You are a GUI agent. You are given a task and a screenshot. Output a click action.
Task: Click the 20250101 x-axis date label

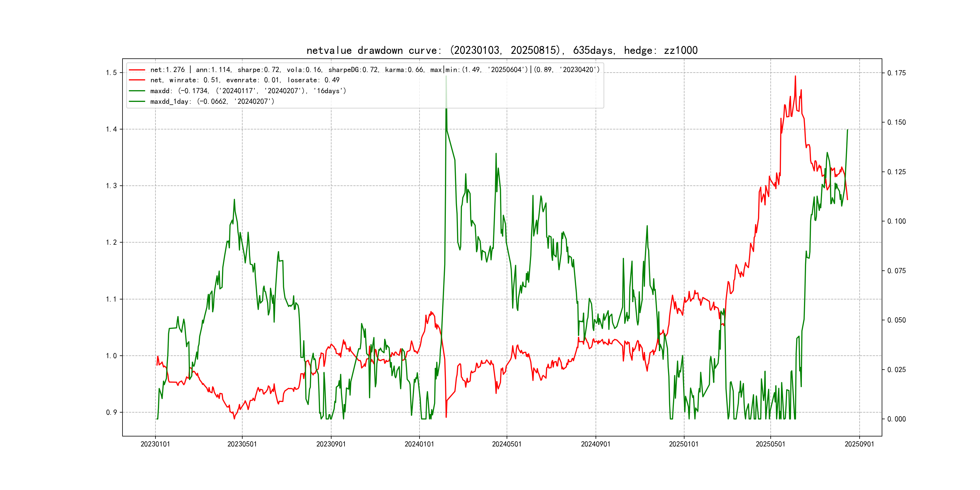684,444
